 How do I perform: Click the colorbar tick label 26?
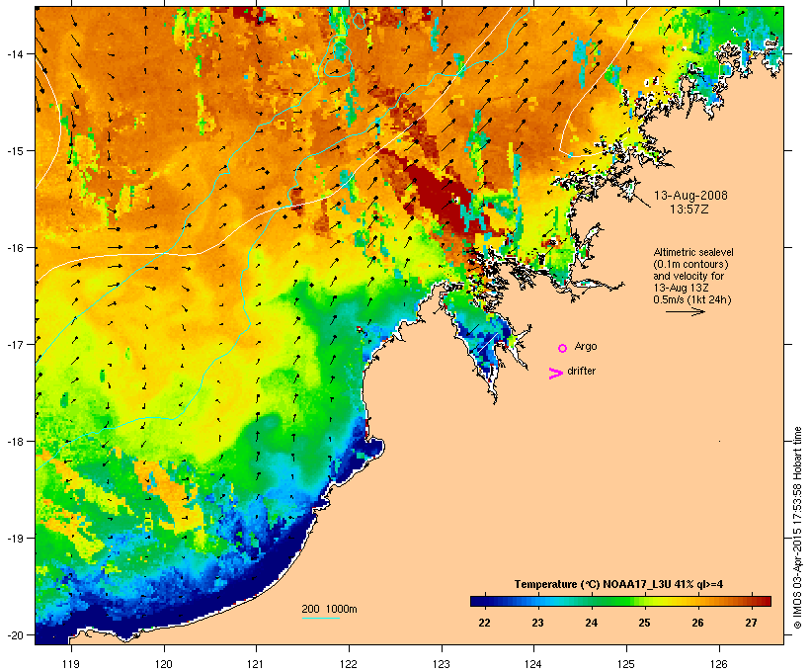pos(698,623)
